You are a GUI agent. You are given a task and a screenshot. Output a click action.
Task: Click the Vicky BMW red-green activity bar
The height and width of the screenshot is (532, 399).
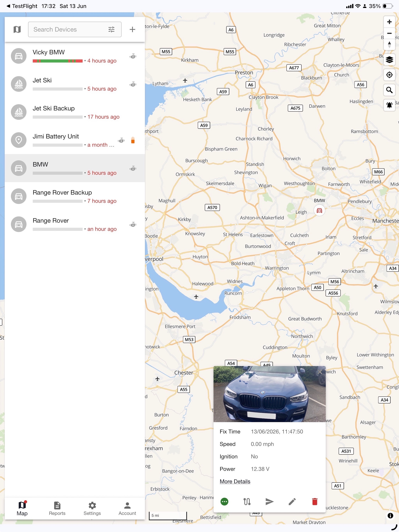coord(58,61)
